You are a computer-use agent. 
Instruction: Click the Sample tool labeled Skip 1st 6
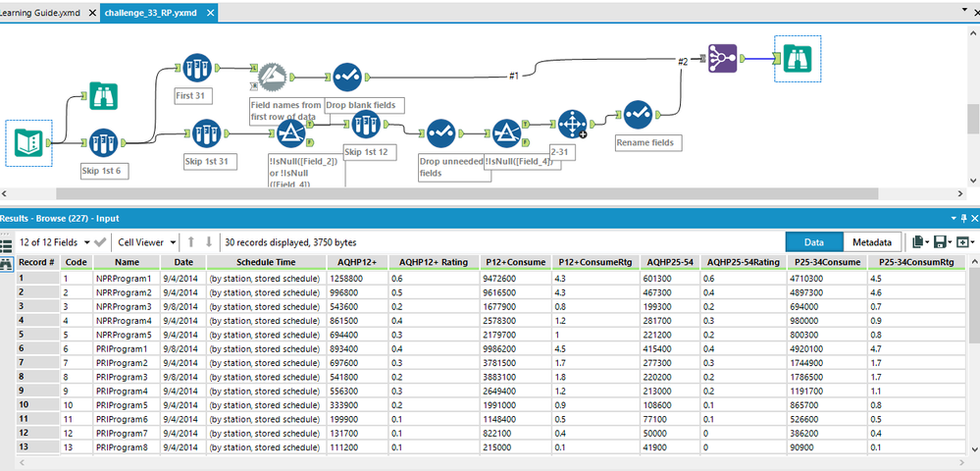tap(103, 143)
